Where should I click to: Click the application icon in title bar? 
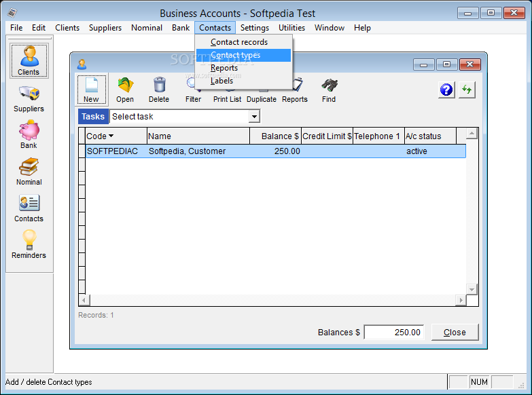point(12,13)
